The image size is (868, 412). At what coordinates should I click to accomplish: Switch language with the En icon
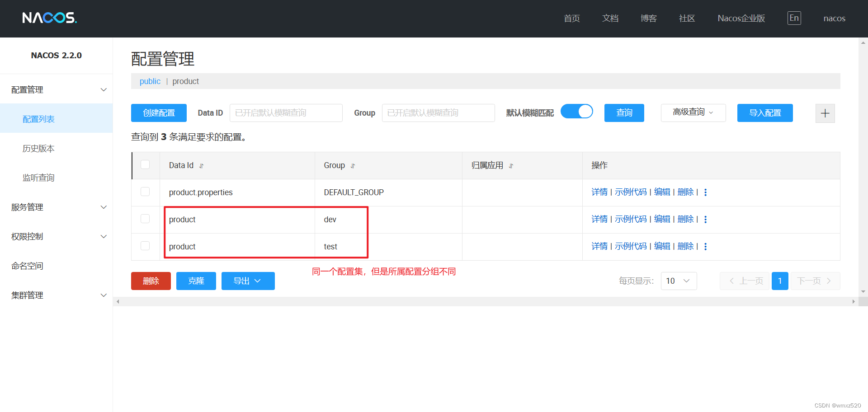point(794,18)
